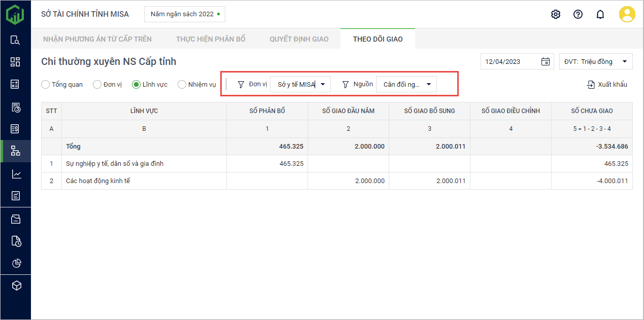Open the notifications bell
The image size is (644, 320).
600,14
